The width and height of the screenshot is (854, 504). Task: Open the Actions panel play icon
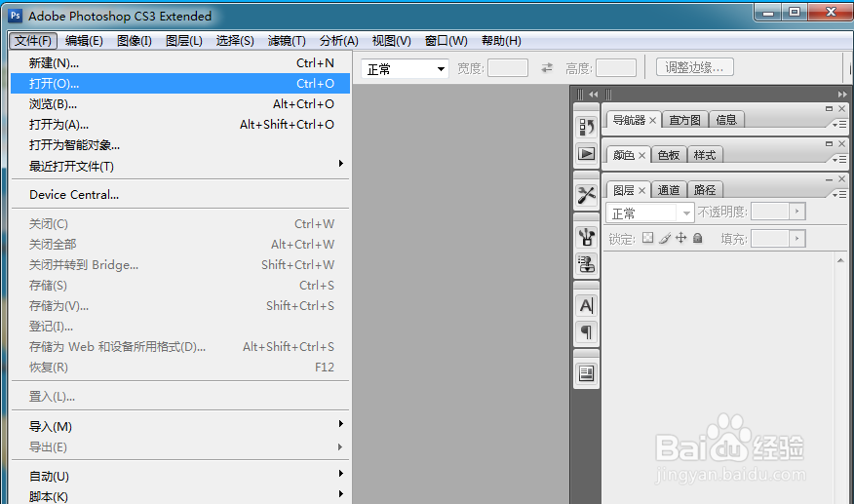click(587, 154)
